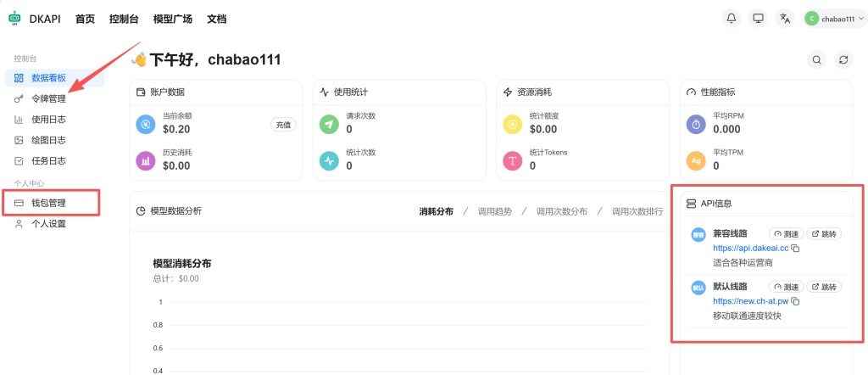Open 模型广场 in the top navigation
The width and height of the screenshot is (868, 375).
pyautogui.click(x=173, y=19)
